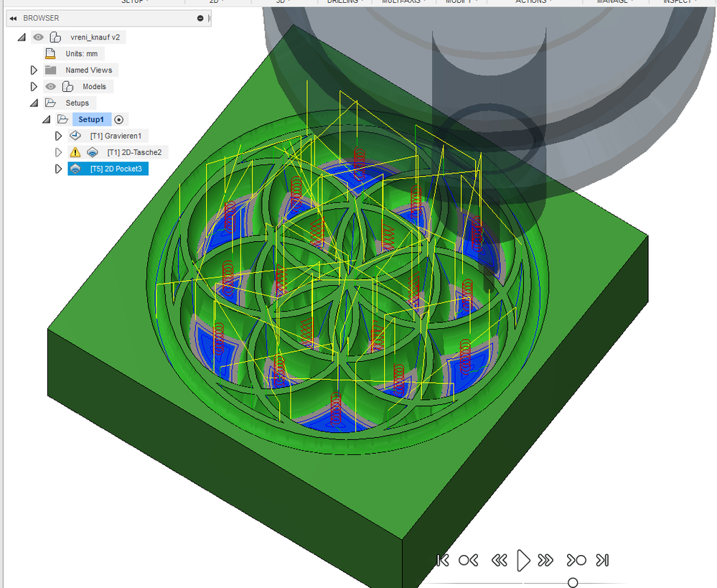
Task: Click the Named Views folder icon
Action: pos(50,70)
